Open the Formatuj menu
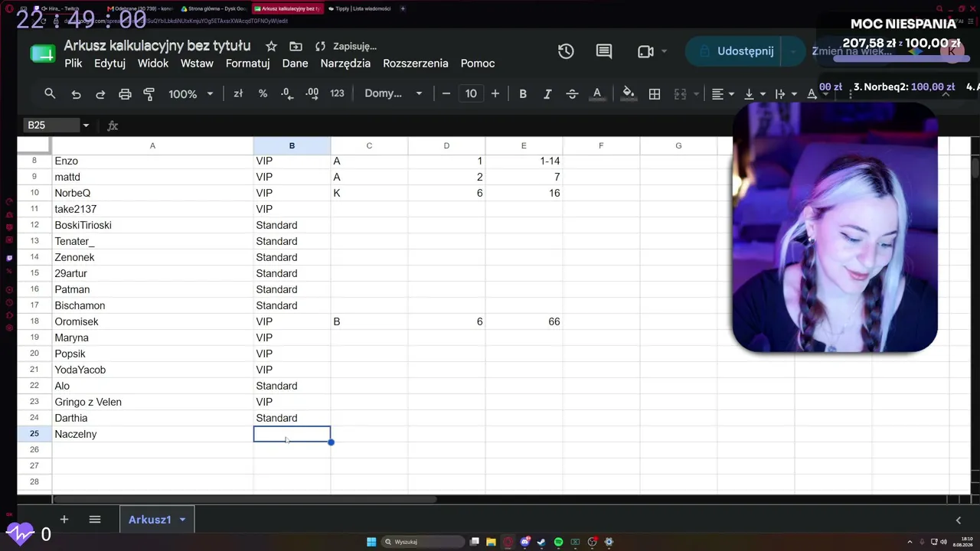 click(x=247, y=64)
